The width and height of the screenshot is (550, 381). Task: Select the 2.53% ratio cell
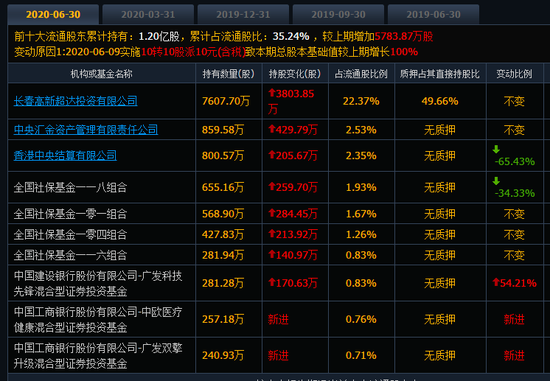[361, 130]
